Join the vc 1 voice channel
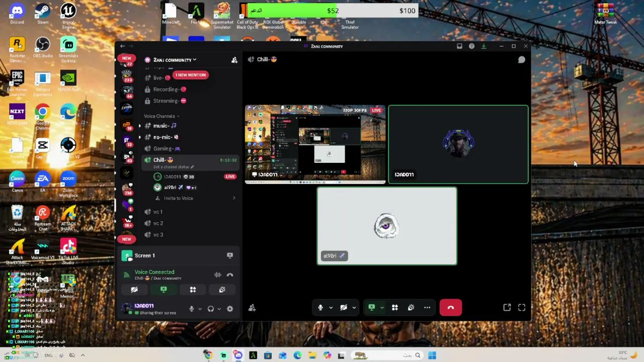The image size is (644, 362). [x=190, y=212]
